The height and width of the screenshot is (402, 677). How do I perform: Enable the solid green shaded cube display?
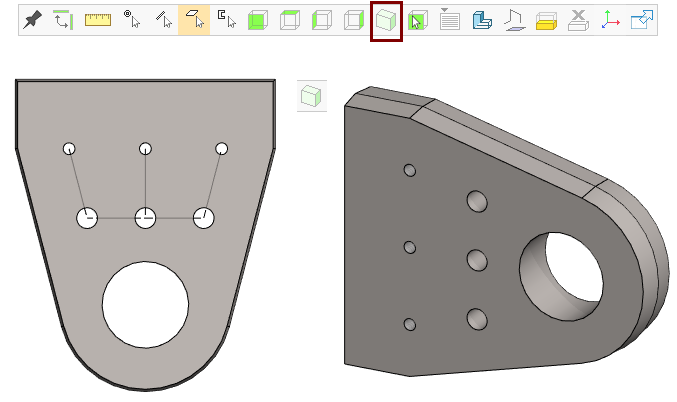click(x=257, y=20)
